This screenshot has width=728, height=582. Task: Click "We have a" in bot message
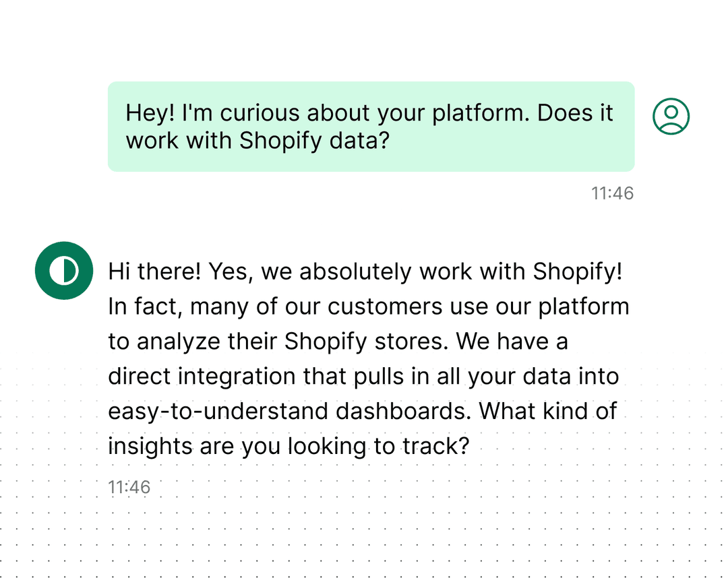512,342
